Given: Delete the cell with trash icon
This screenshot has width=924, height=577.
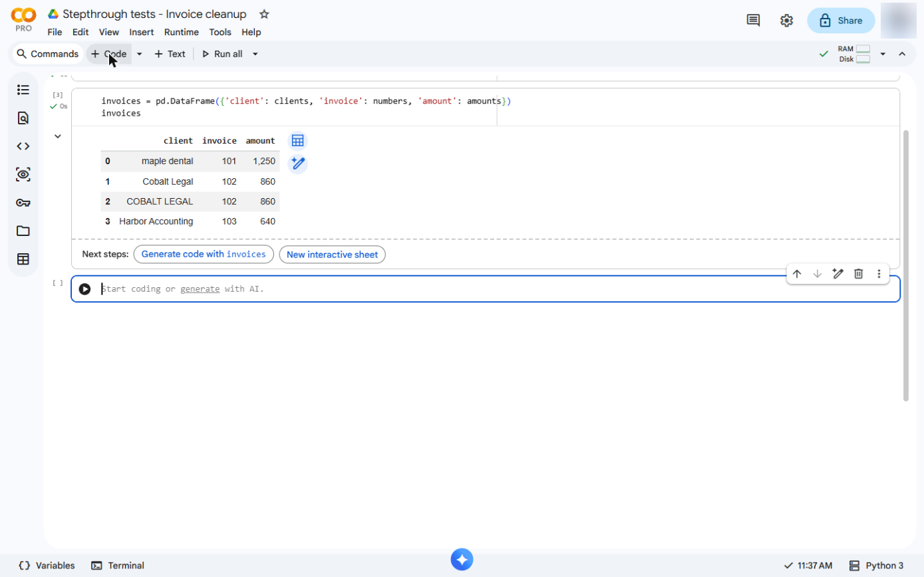Looking at the screenshot, I should point(859,274).
